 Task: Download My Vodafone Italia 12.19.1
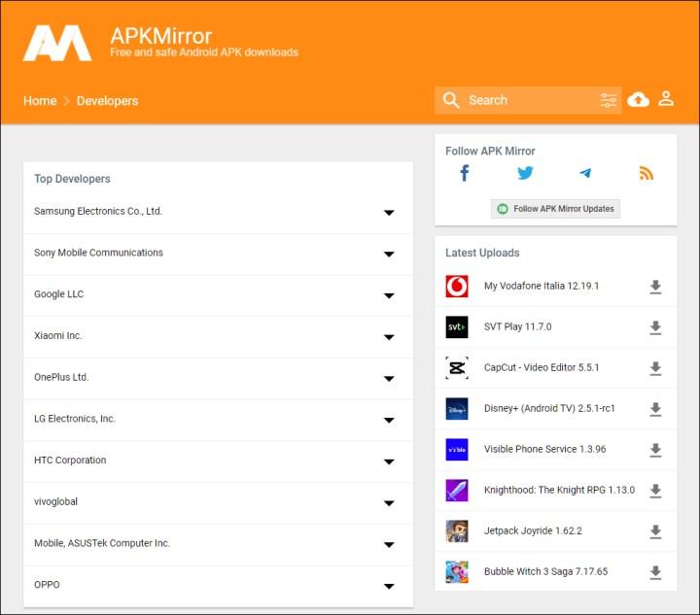pos(655,287)
